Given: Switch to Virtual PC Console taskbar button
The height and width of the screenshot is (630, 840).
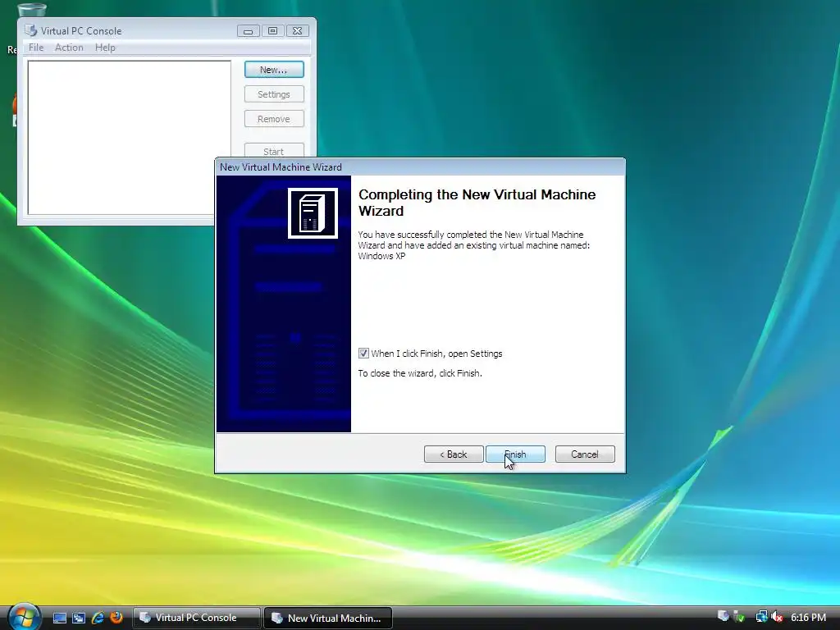Looking at the screenshot, I should pos(197,618).
